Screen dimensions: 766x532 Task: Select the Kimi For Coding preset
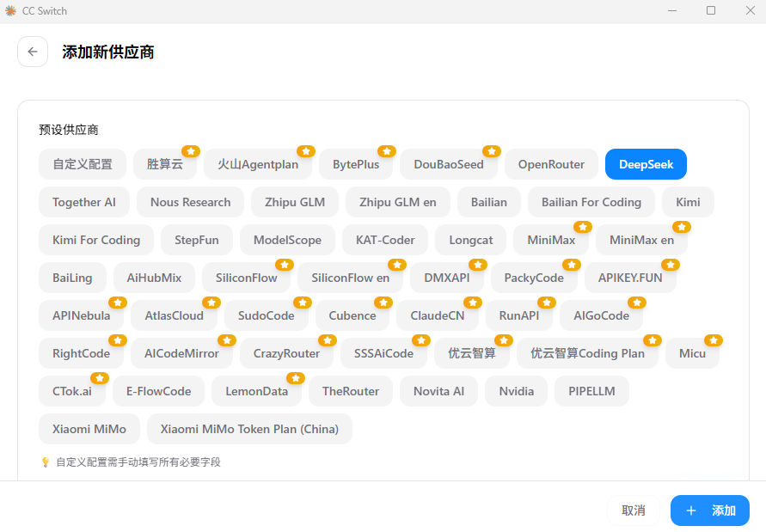(x=96, y=240)
